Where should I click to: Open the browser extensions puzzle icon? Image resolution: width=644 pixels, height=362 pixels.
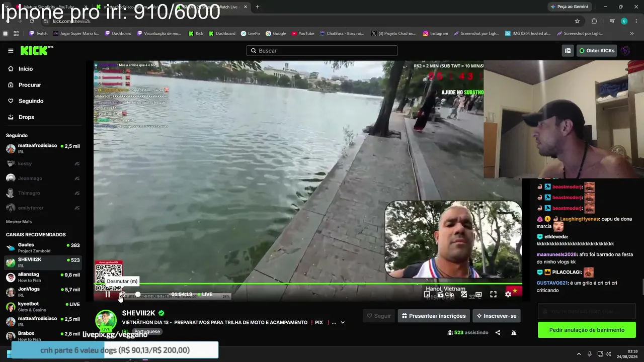594,21
